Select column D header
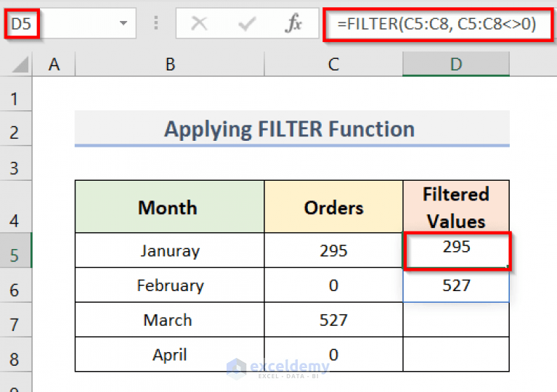The height and width of the screenshot is (392, 557). 456,65
